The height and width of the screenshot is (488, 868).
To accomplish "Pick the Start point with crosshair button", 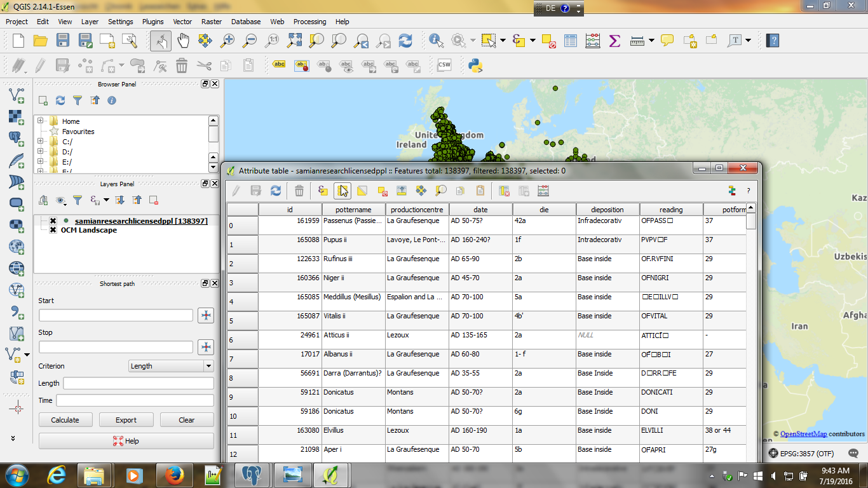I will 205,315.
